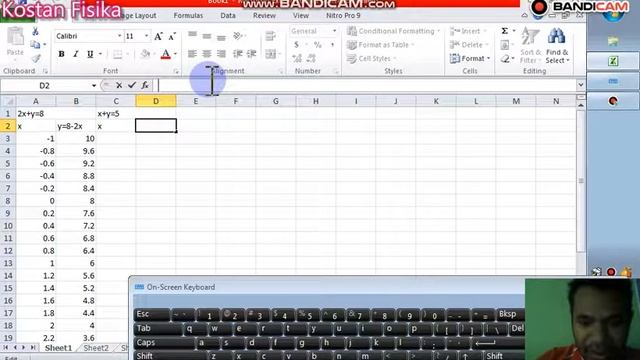Click the Select All corner button

click(8, 101)
